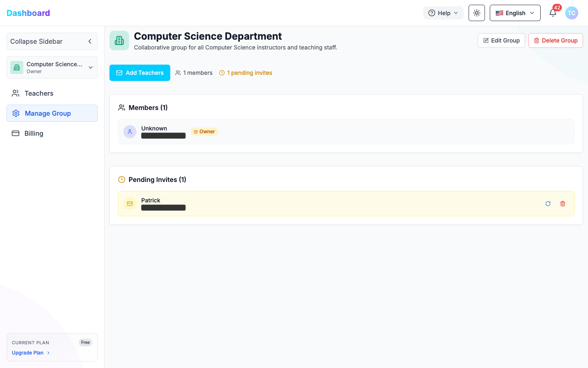Navigate to the Teachers section
588x368 pixels.
pyautogui.click(x=39, y=93)
